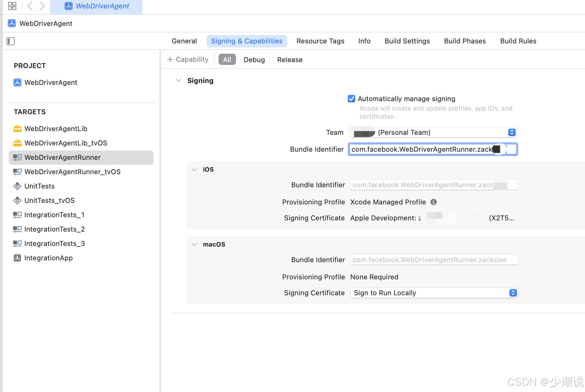Viewport: 585px width, 392px height.
Task: Collapse the macOS signing group
Action: tap(194, 244)
